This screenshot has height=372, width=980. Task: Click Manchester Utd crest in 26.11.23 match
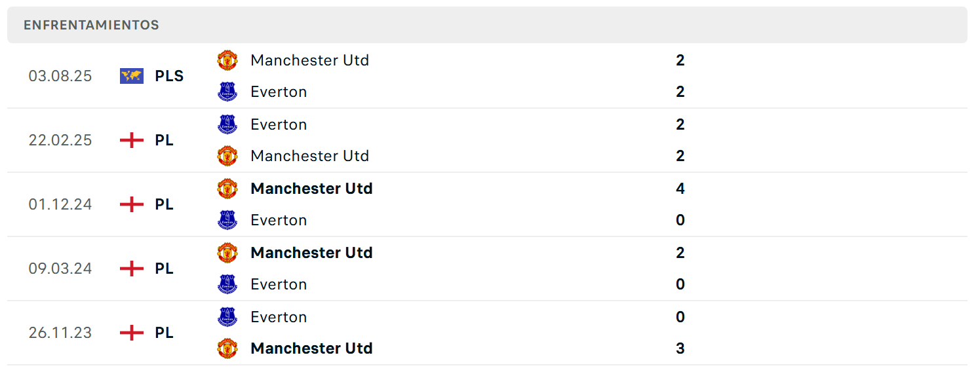point(227,348)
